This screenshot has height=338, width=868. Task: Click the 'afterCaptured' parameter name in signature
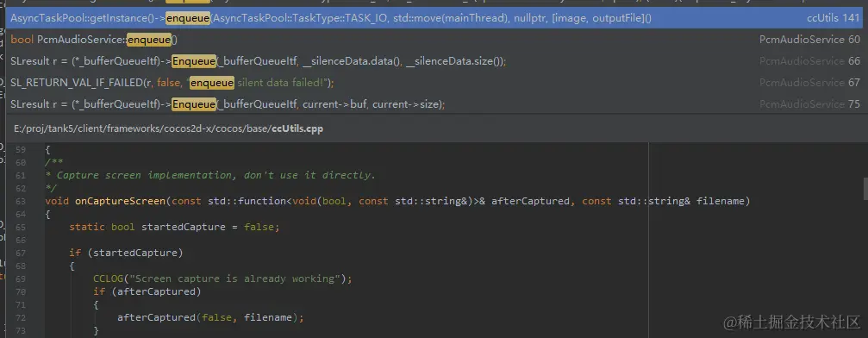530,201
